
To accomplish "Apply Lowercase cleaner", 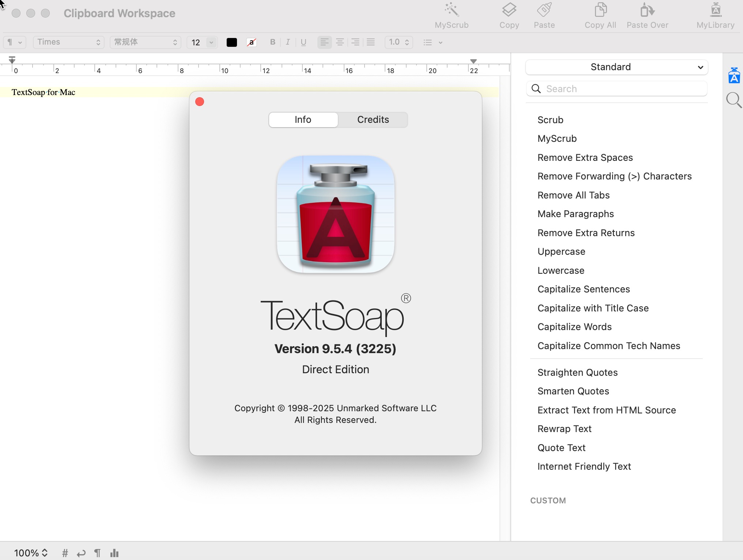I will pyautogui.click(x=561, y=270).
